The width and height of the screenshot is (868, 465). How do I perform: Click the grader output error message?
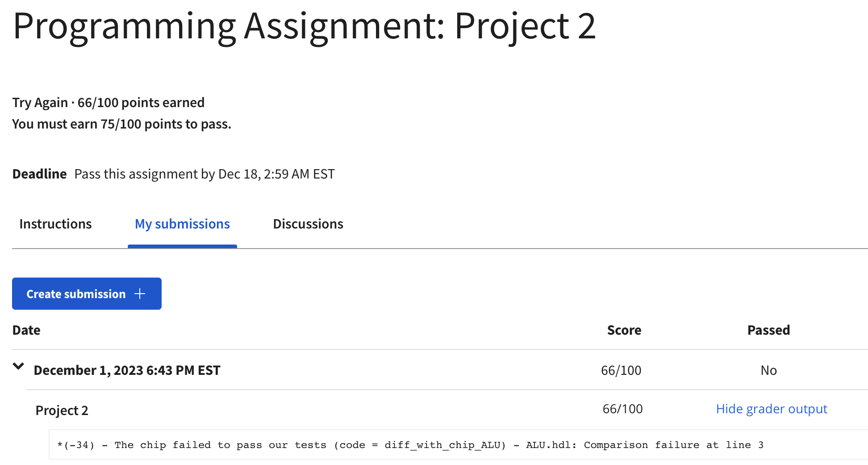click(410, 445)
